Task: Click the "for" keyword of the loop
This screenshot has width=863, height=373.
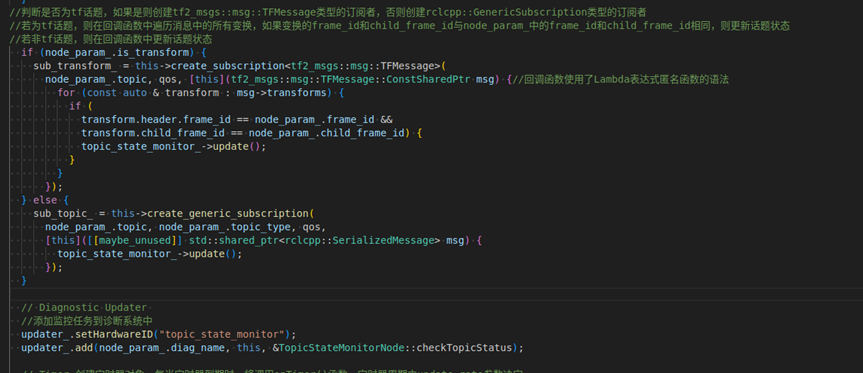Action: click(66, 93)
